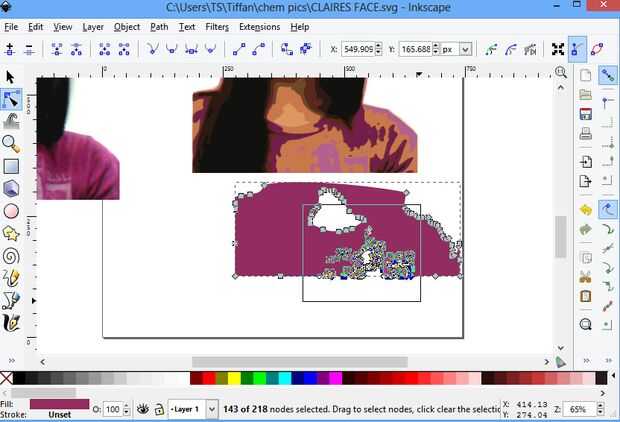The image size is (620, 422).
Task: Toggle show path outline
Action: pyautogui.click(x=597, y=49)
